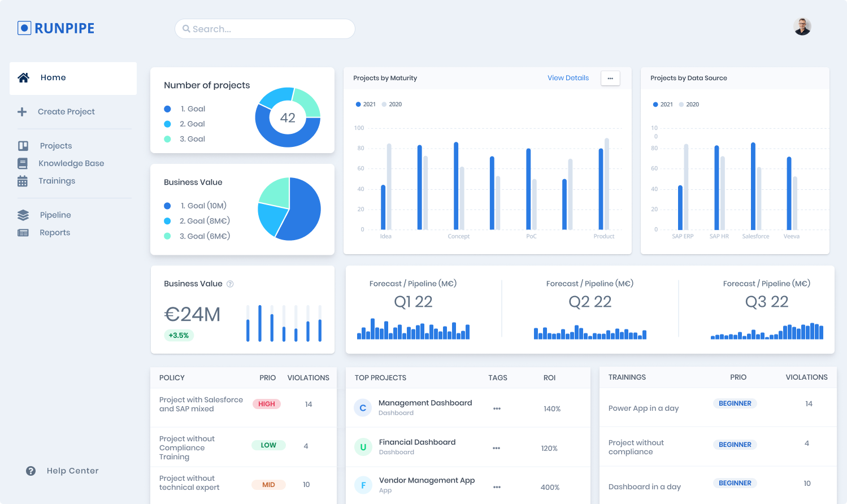The image size is (847, 504).
Task: Click the Pipeline layers icon
Action: coord(23,215)
